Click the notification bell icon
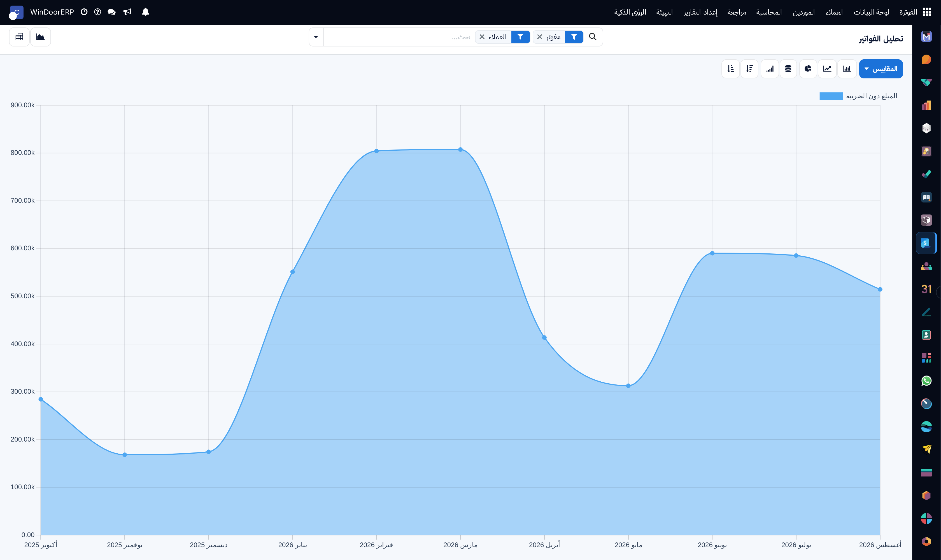This screenshot has height=560, width=941. click(145, 12)
